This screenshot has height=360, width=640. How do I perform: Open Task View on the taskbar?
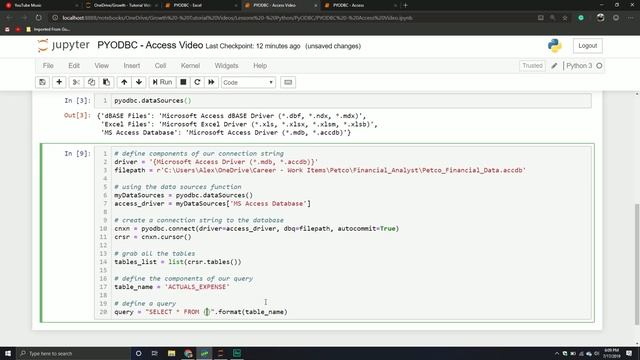pos(155,353)
